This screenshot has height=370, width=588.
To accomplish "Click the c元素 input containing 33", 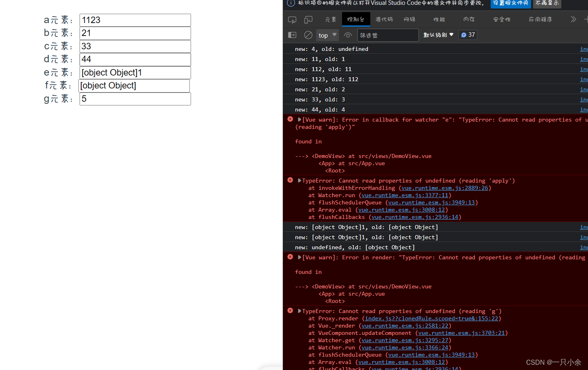I will click(135, 46).
